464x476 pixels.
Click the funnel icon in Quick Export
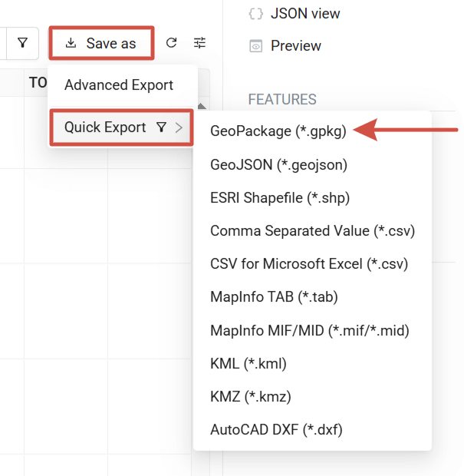click(161, 127)
